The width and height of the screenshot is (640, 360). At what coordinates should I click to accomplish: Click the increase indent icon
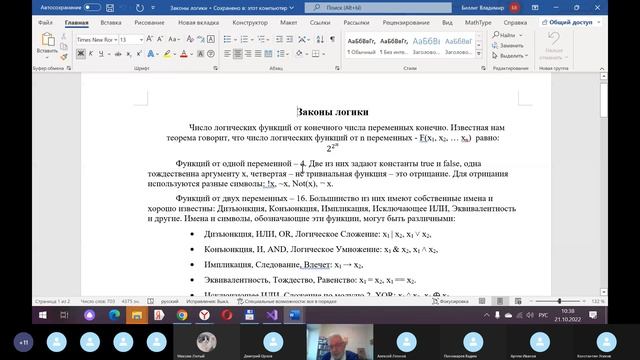point(289,39)
